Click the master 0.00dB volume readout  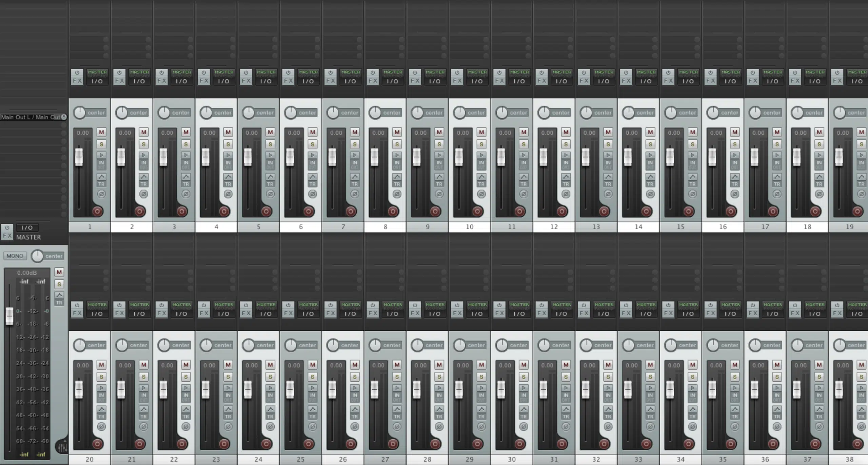click(x=27, y=273)
